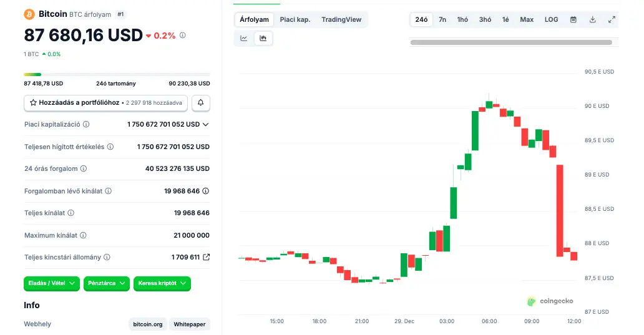The height and width of the screenshot is (335, 644).
Task: Select the candlestick chart view icon
Action: click(x=263, y=39)
